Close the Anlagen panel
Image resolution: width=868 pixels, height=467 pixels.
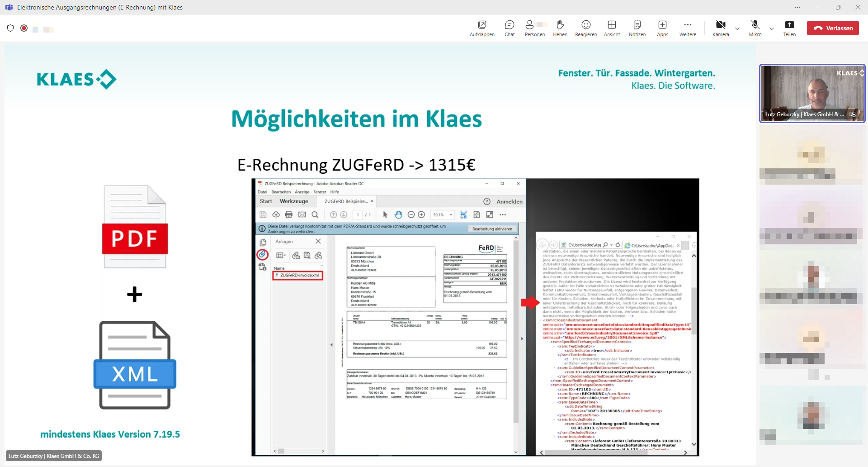pyautogui.click(x=318, y=241)
